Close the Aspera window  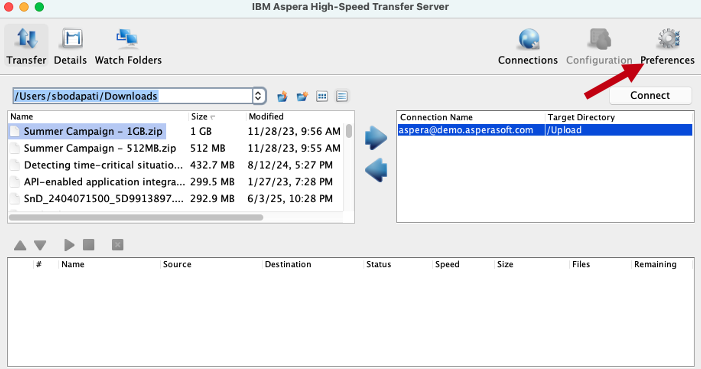[8, 7]
